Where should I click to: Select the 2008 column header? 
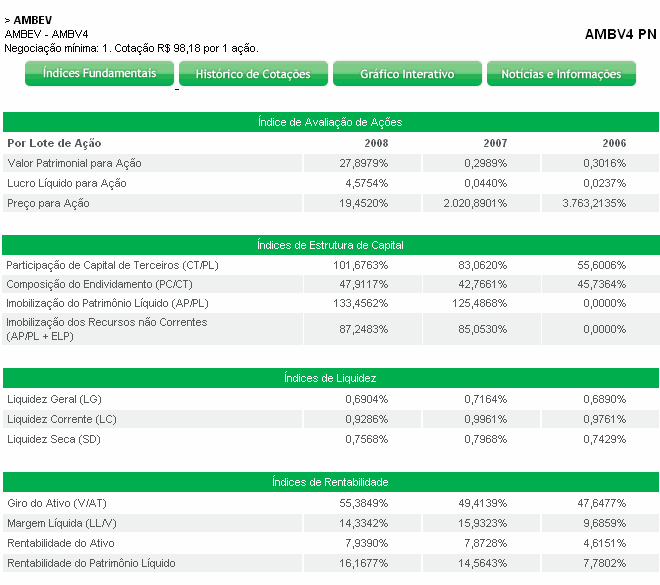click(376, 143)
